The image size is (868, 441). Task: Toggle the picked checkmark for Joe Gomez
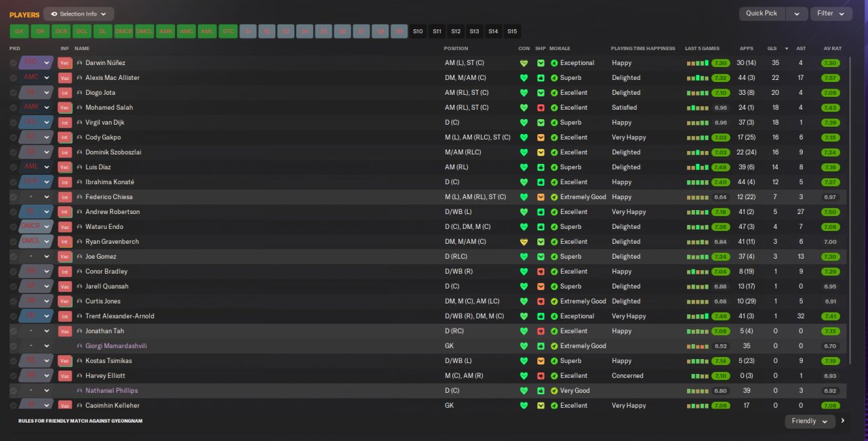click(13, 257)
